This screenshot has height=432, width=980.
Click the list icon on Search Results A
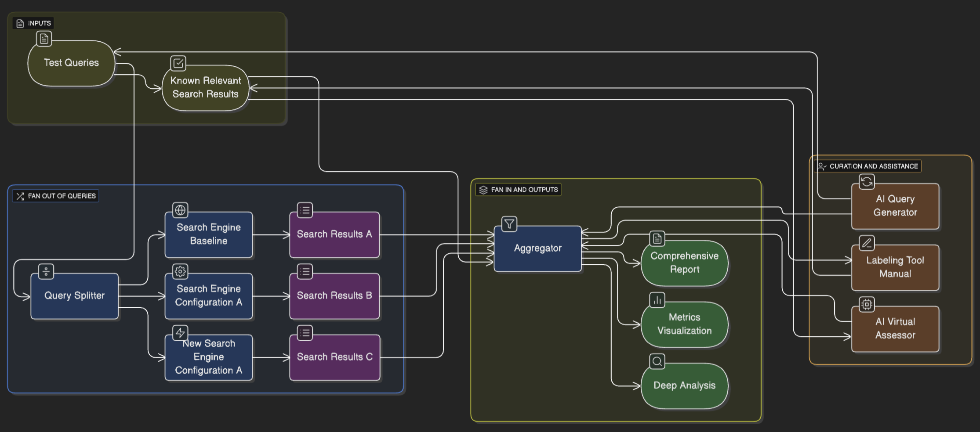tap(305, 210)
